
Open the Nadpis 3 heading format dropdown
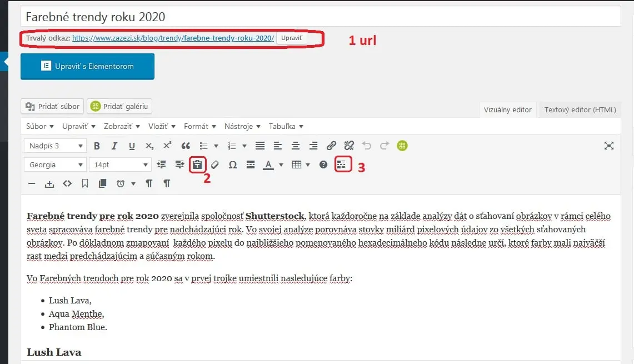(56, 146)
